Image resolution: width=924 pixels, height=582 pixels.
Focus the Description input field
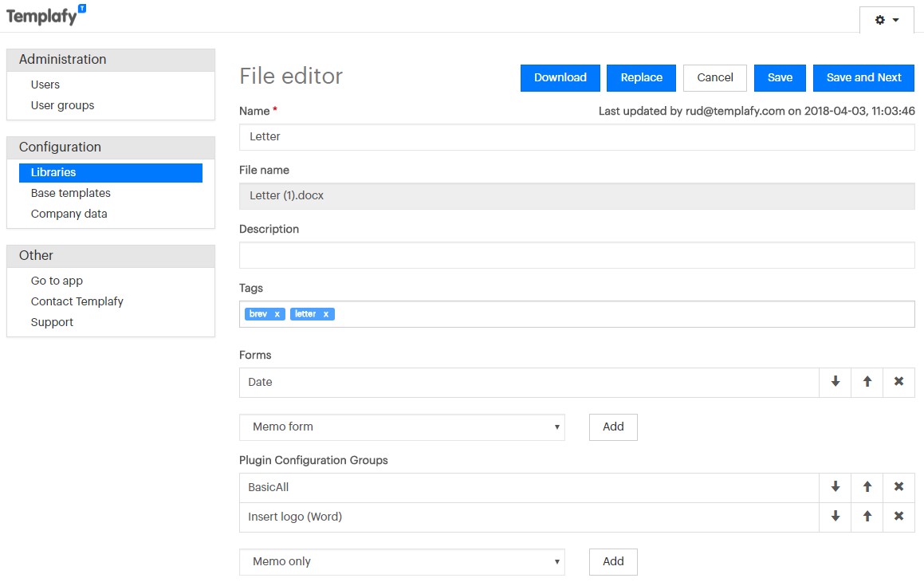click(x=577, y=255)
